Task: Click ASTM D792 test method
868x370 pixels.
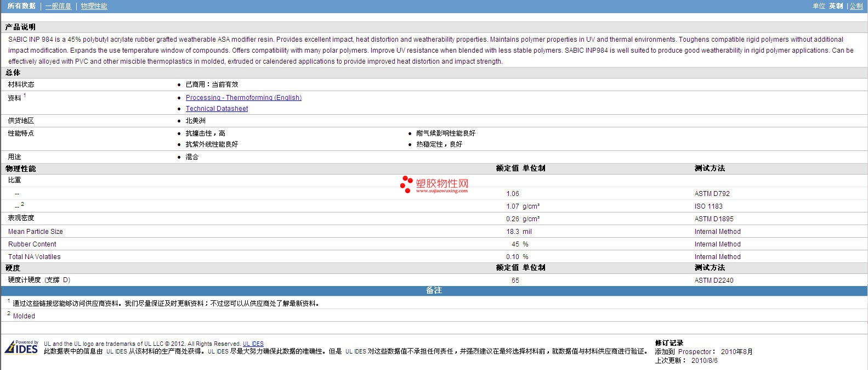Action: [712, 194]
